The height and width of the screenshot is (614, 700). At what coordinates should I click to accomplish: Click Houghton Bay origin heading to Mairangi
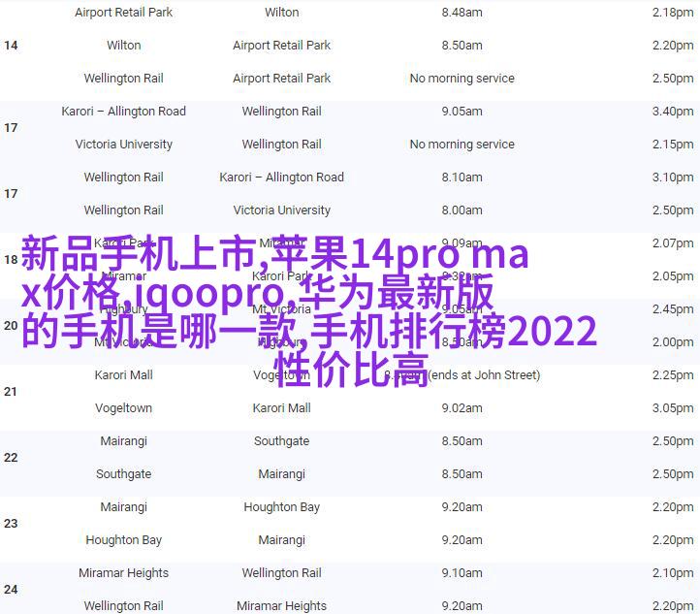click(x=124, y=540)
